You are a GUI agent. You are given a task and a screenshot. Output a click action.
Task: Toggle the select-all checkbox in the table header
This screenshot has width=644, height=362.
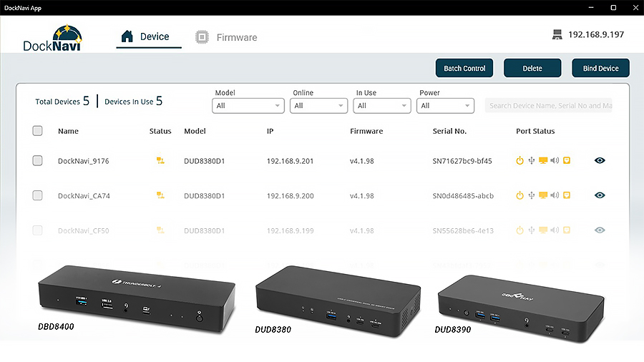tap(38, 131)
